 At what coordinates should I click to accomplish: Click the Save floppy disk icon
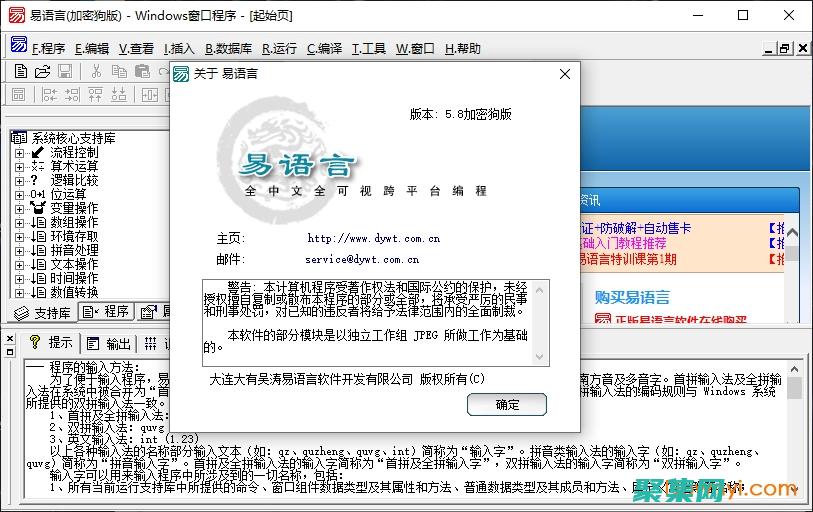65,71
